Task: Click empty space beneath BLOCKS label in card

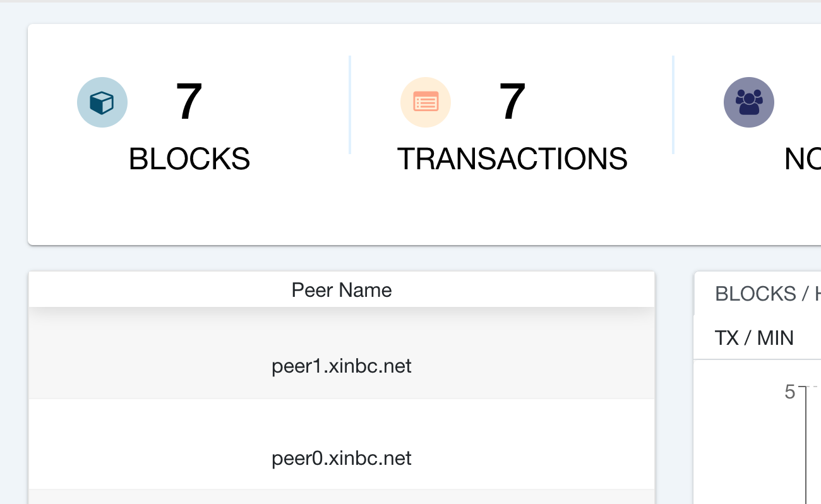Action: (x=189, y=208)
